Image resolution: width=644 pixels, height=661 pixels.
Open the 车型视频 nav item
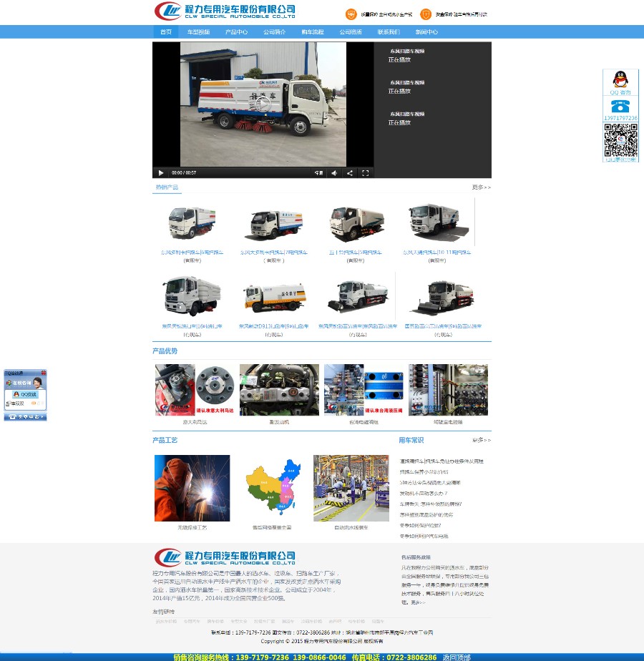click(x=198, y=32)
